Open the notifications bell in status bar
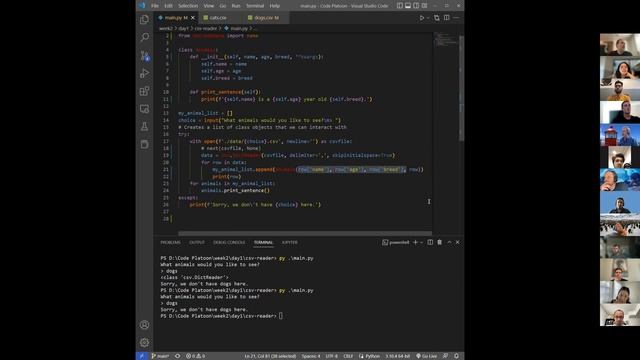 456,356
